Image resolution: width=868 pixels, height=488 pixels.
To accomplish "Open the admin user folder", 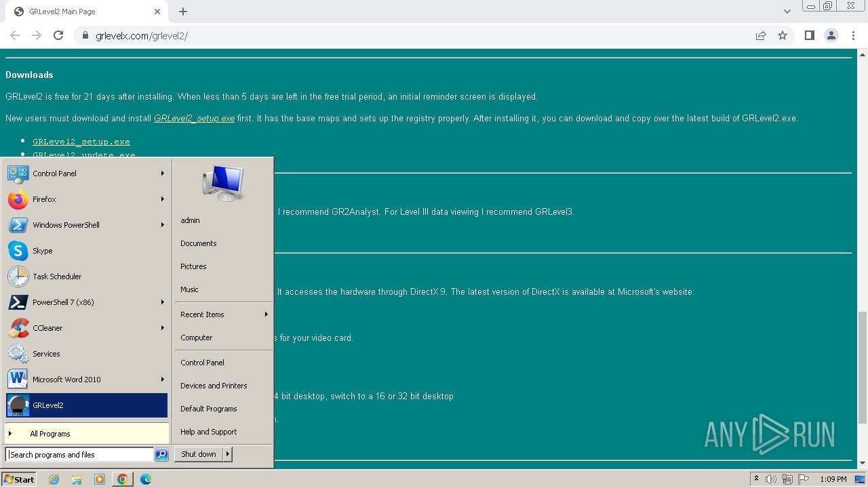I will pyautogui.click(x=190, y=220).
